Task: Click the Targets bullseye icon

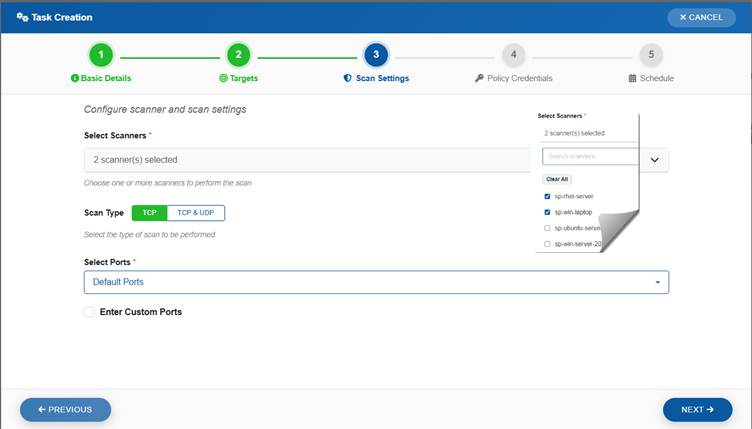Action: pos(223,78)
